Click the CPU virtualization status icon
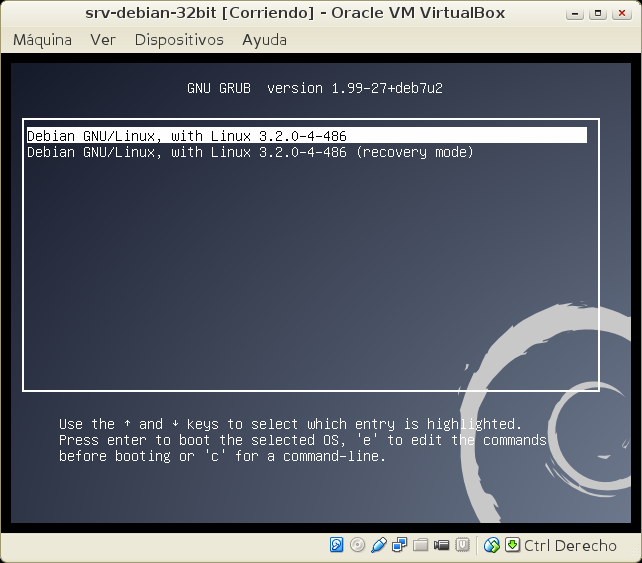 pyautogui.click(x=463, y=545)
